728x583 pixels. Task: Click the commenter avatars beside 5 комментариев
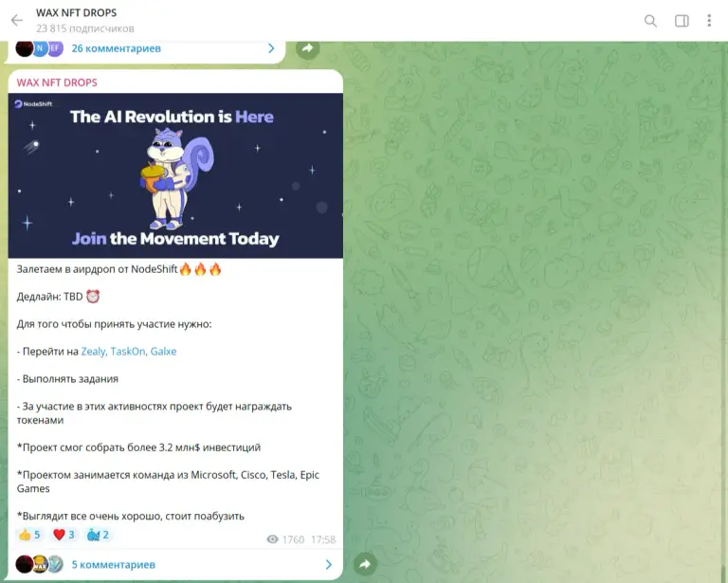[40, 564]
